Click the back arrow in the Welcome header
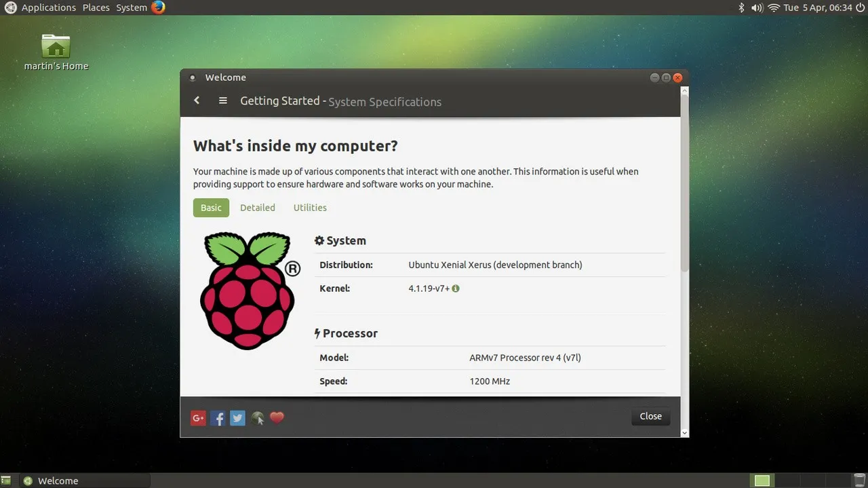 tap(196, 100)
